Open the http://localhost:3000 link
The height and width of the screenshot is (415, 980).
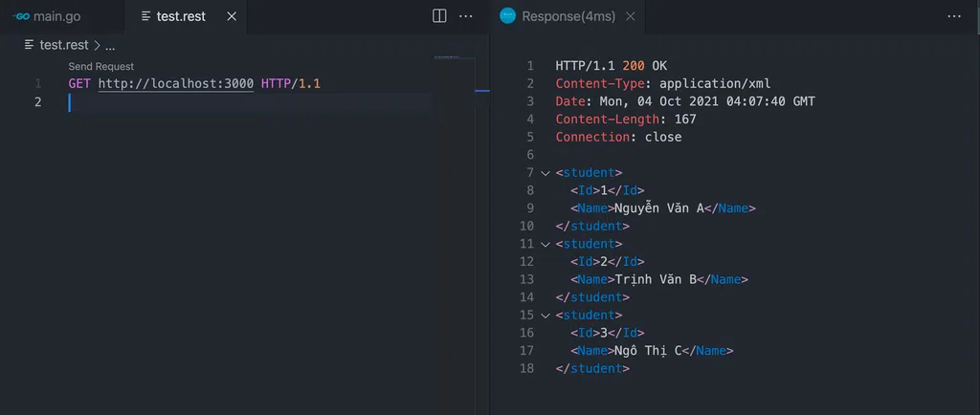pos(176,83)
